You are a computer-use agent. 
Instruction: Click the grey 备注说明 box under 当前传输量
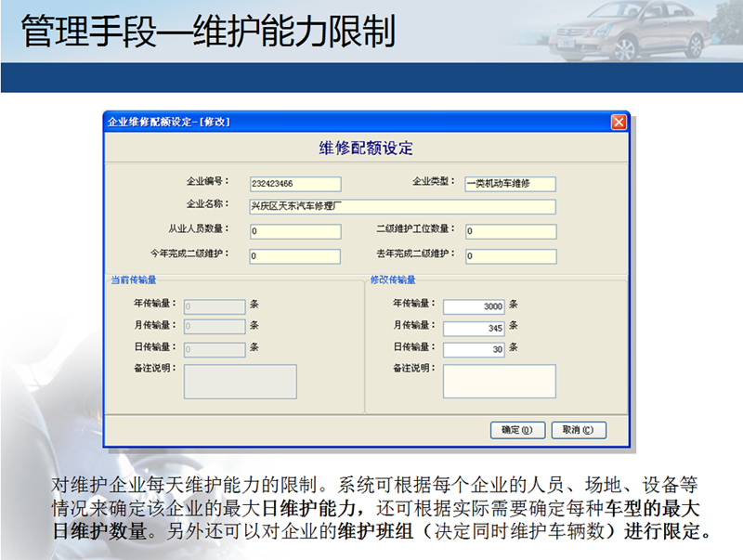coord(240,382)
